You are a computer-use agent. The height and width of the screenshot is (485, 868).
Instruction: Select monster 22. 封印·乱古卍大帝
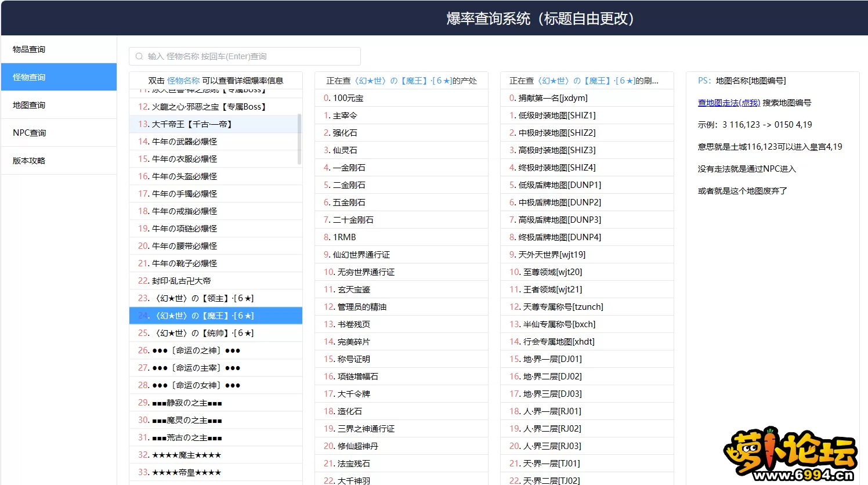tap(216, 281)
